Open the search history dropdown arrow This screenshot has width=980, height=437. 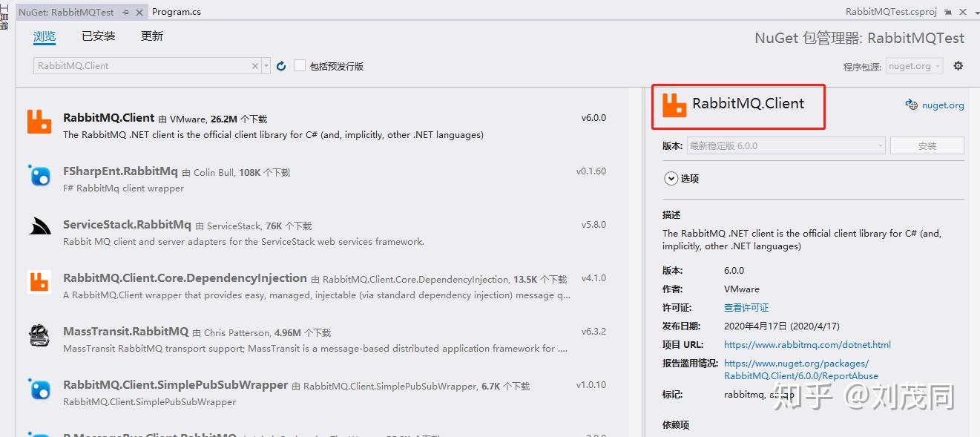click(x=266, y=66)
